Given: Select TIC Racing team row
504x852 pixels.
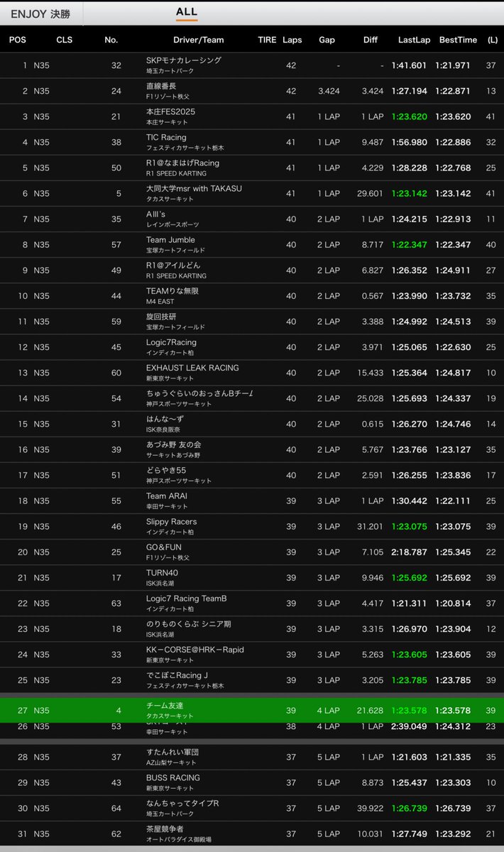Looking at the screenshot, I should [x=252, y=142].
